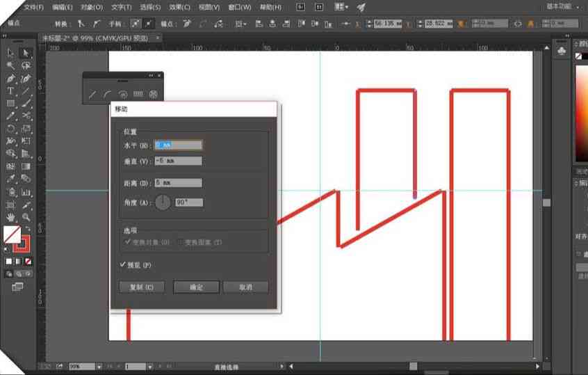588x375 pixels.
Task: Select the Pencil tool
Action: [10, 115]
